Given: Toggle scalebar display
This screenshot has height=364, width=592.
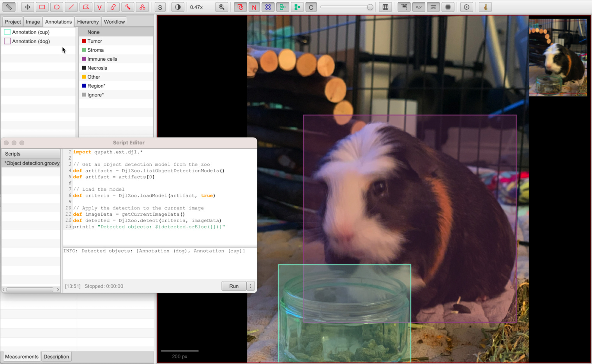Looking at the screenshot, I should click(433, 7).
